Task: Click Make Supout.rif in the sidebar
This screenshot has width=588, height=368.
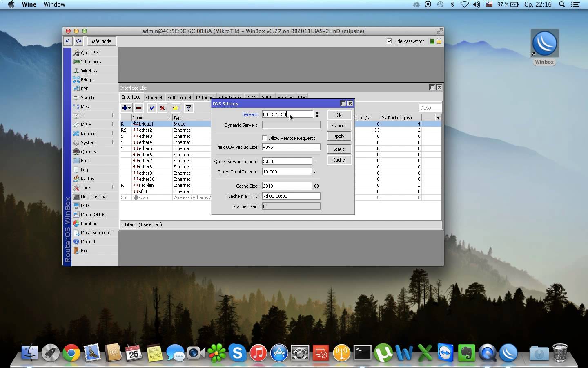Action: (x=96, y=233)
